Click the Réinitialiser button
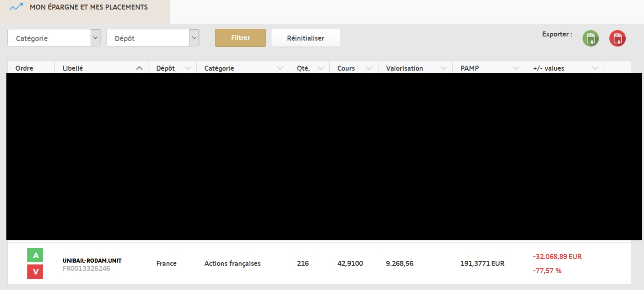This screenshot has width=644, height=290. [306, 38]
